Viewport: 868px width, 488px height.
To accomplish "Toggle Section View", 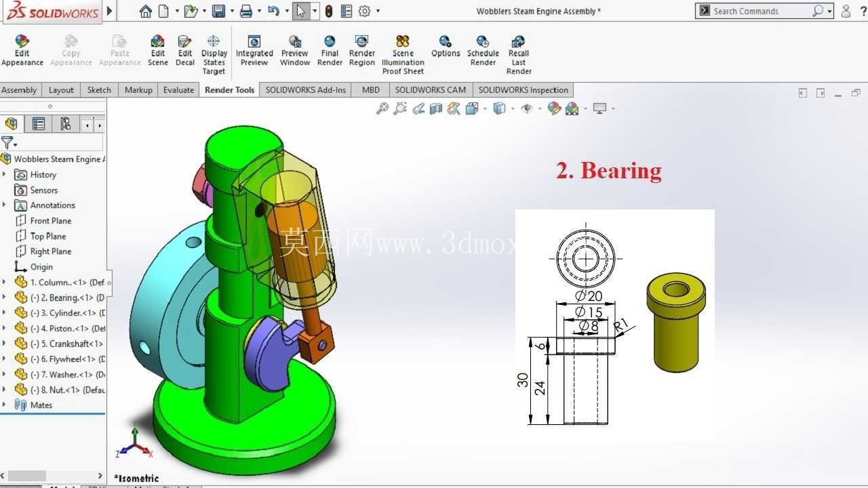I will point(436,108).
